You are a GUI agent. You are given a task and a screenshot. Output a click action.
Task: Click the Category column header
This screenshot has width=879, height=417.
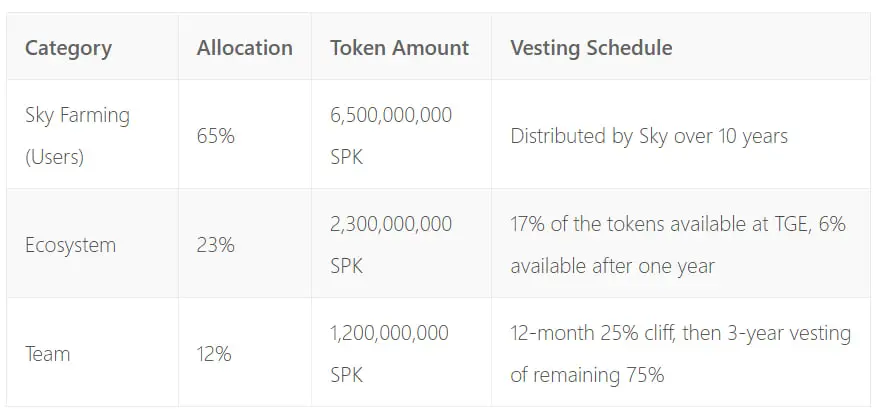pos(68,48)
